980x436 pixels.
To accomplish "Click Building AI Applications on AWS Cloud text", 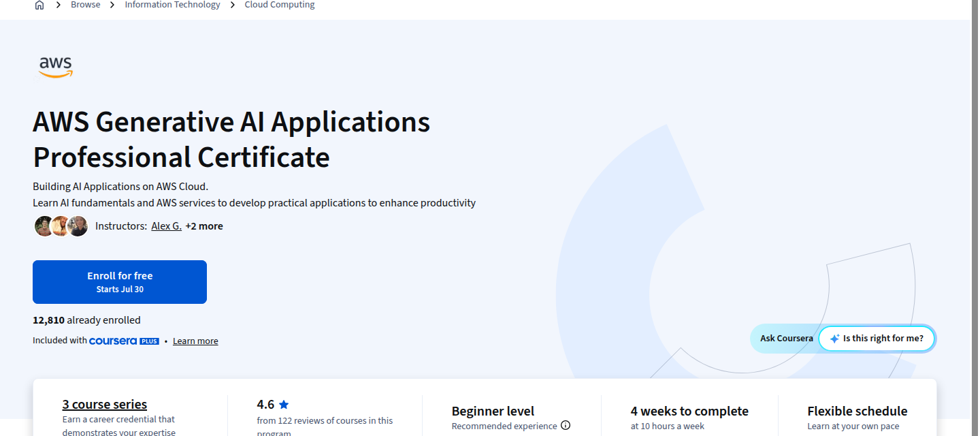I will tap(120, 187).
